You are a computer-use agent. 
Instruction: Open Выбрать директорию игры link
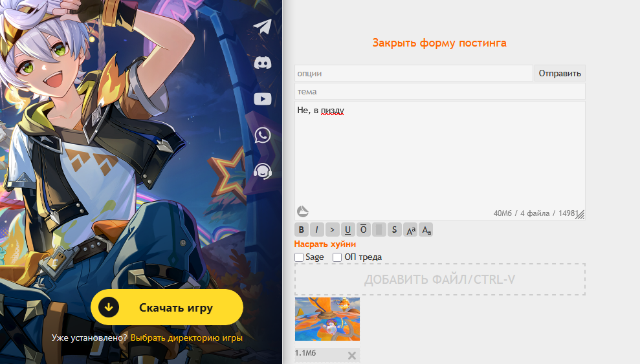click(186, 338)
